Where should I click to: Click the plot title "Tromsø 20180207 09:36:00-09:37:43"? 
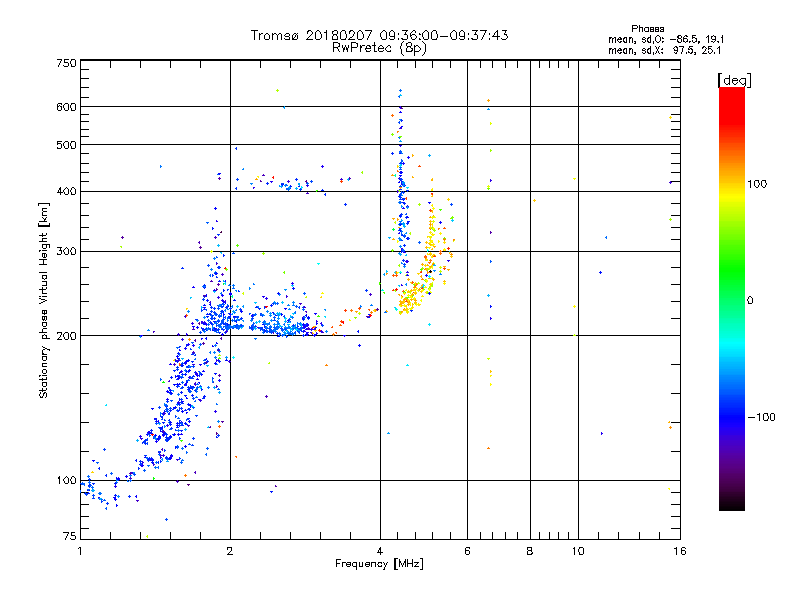379,35
